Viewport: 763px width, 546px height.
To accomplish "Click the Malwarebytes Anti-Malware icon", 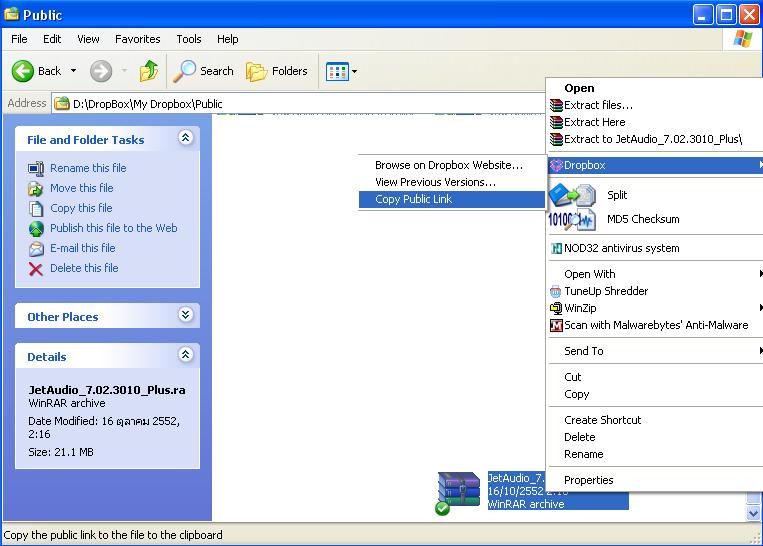I will (x=556, y=325).
